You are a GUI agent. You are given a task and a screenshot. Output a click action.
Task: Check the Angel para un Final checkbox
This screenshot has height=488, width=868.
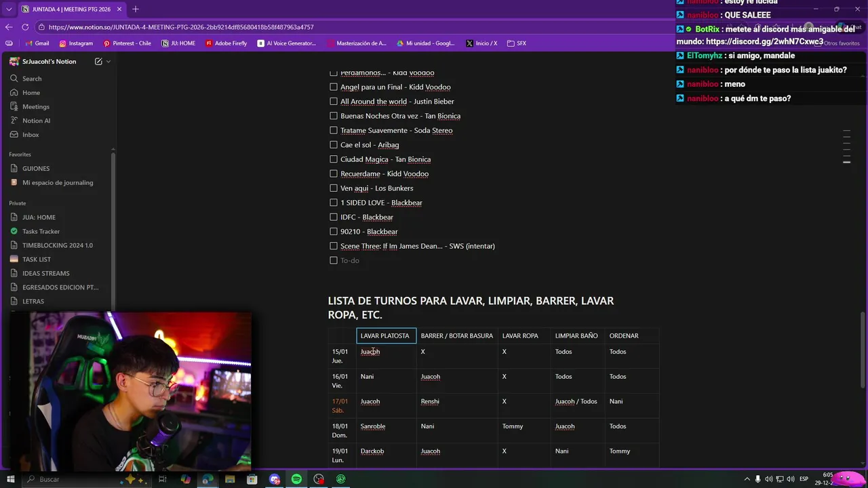point(334,87)
